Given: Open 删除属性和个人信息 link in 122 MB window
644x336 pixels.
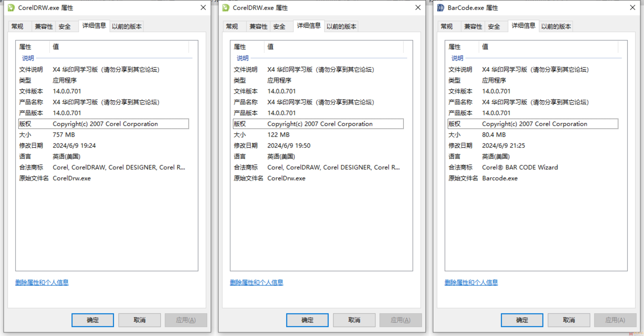Looking at the screenshot, I should [257, 282].
